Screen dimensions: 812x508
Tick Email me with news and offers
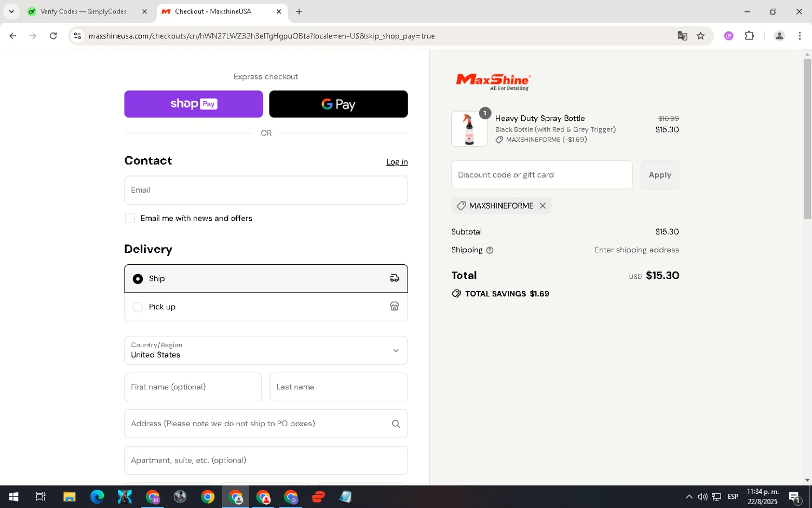pos(130,218)
